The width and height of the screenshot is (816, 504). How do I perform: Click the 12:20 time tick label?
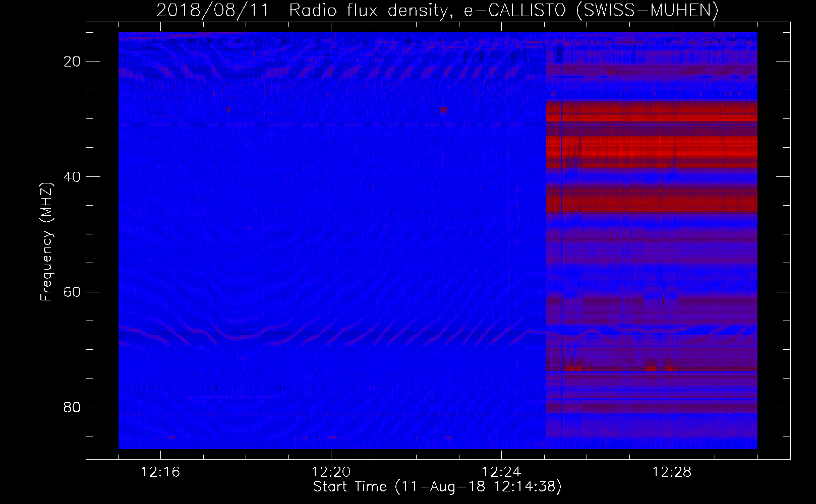coord(331,472)
